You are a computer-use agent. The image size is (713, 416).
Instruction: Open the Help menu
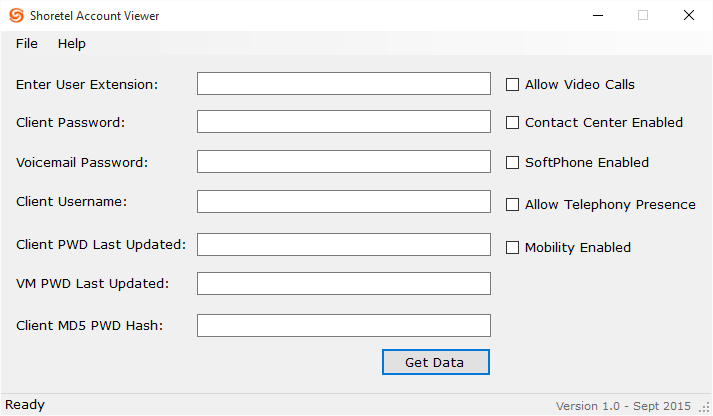tap(72, 44)
